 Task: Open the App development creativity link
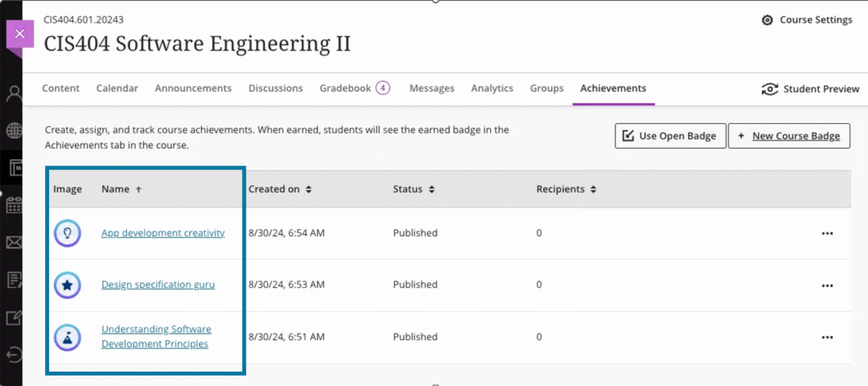pyautogui.click(x=163, y=232)
